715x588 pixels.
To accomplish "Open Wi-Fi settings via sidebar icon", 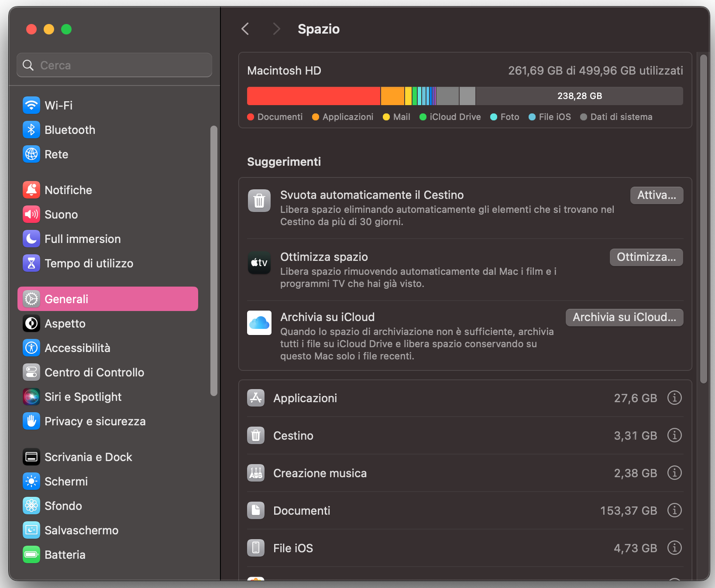I will pos(31,105).
